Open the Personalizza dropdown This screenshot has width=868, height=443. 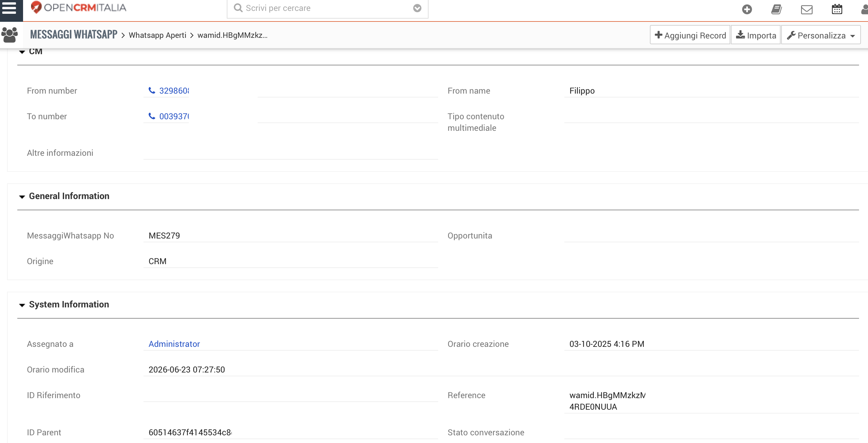click(x=821, y=35)
